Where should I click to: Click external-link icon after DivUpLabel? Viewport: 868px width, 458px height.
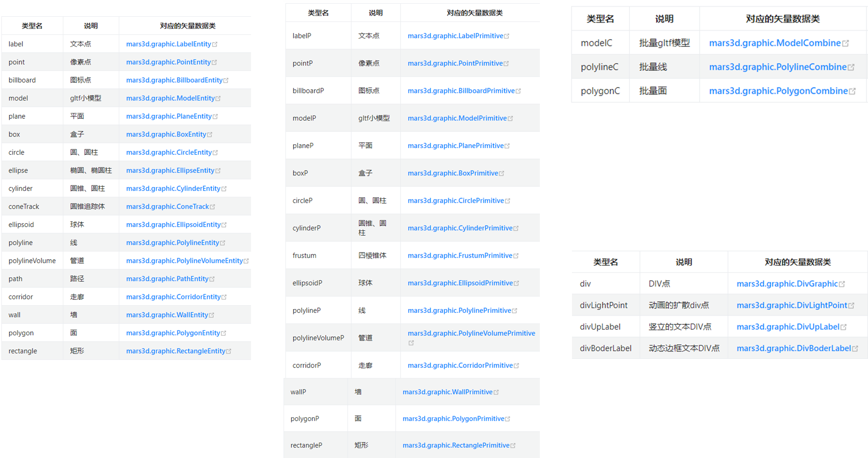[x=844, y=327]
